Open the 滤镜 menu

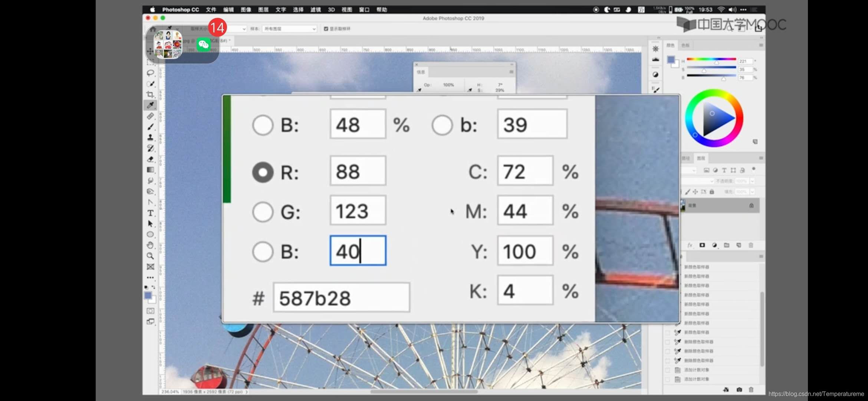point(316,10)
